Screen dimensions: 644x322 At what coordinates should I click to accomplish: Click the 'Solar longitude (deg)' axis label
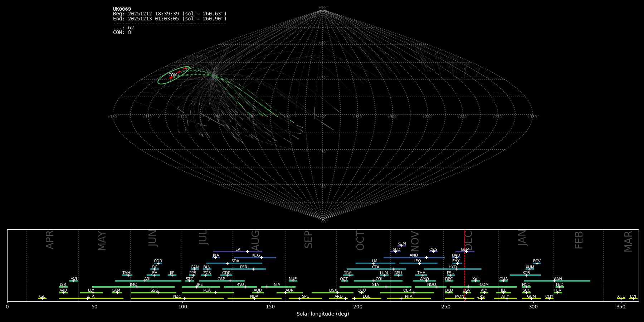[x=323, y=314]
